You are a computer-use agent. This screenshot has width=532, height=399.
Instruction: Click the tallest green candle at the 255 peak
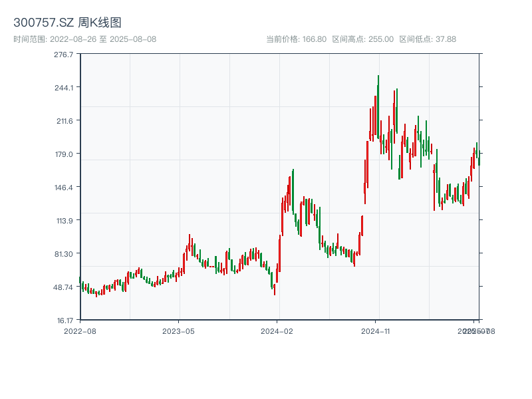378,107
